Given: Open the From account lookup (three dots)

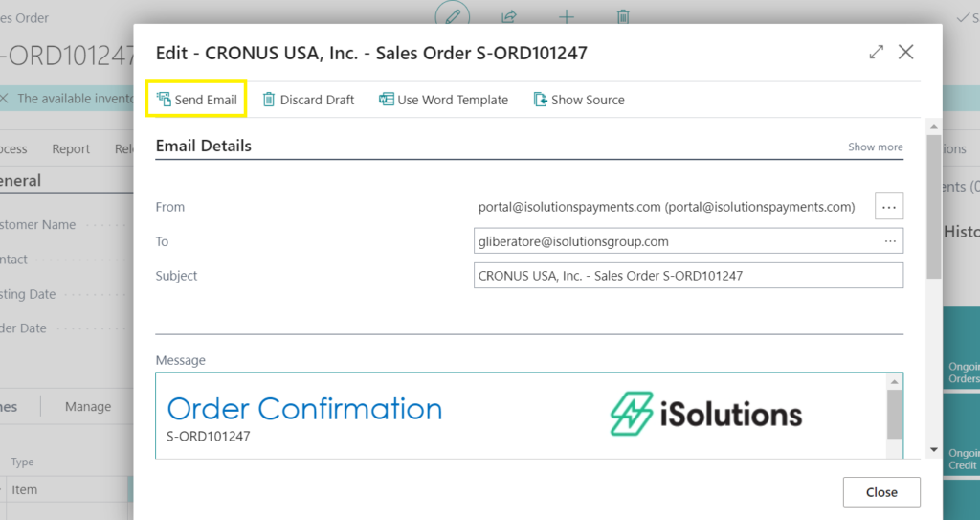Looking at the screenshot, I should coord(889,206).
